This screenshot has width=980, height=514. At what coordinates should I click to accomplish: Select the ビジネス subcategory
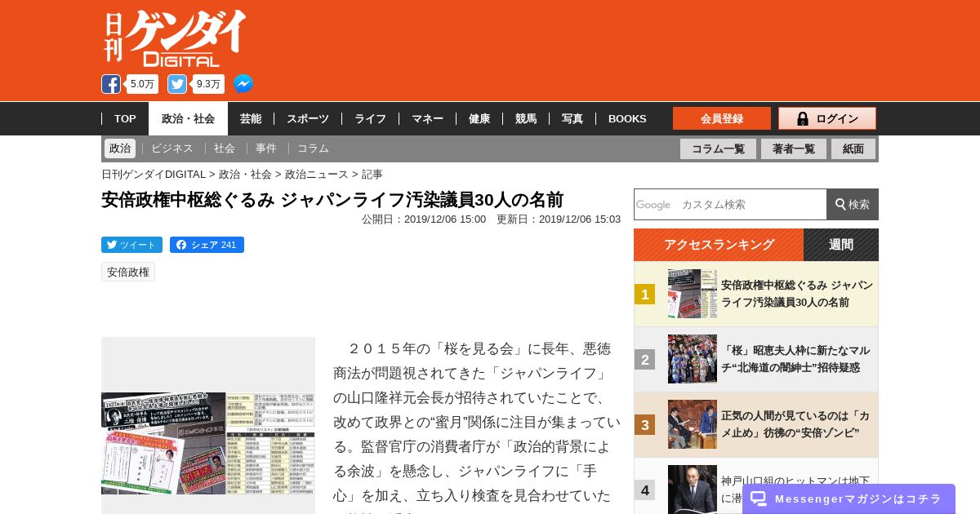coord(172,148)
